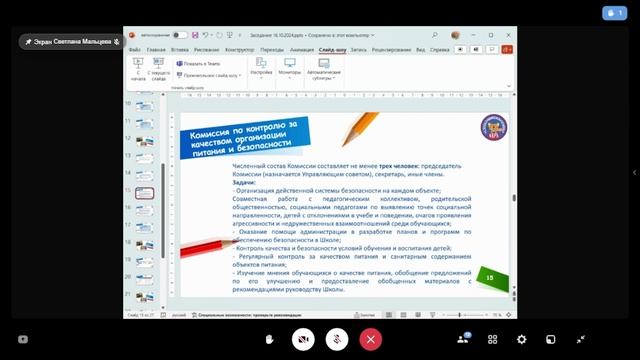
Task: Click the Save icon in PowerPoint title bar
Action: click(195, 35)
